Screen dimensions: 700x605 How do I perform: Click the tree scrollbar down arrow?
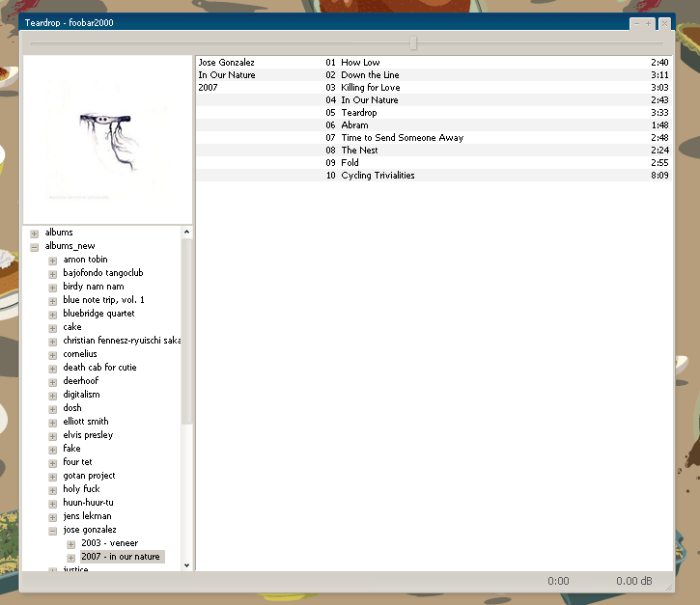[186, 565]
